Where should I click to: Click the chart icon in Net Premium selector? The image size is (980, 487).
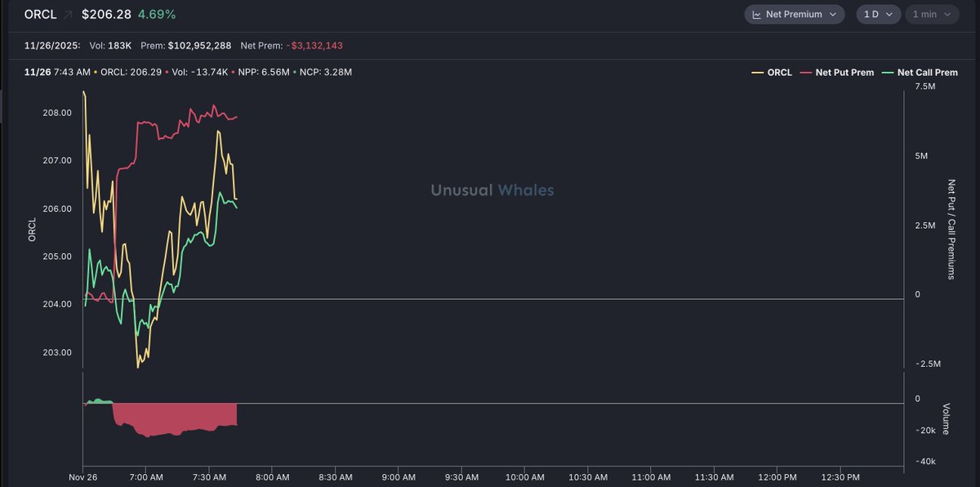(x=756, y=15)
